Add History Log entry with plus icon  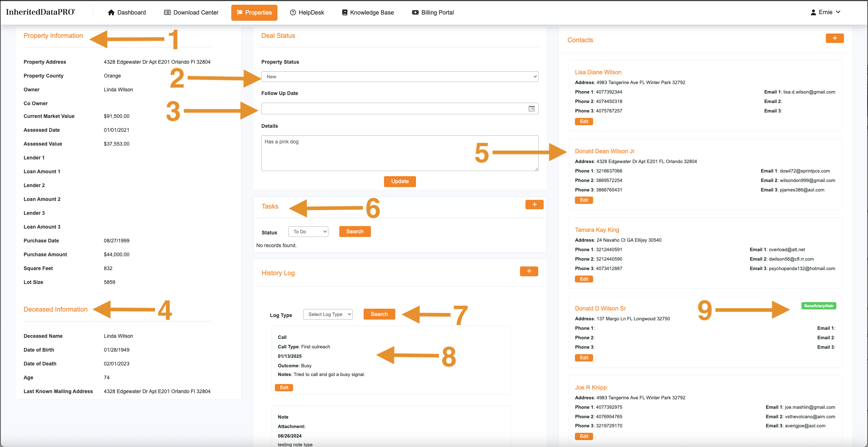(x=529, y=271)
